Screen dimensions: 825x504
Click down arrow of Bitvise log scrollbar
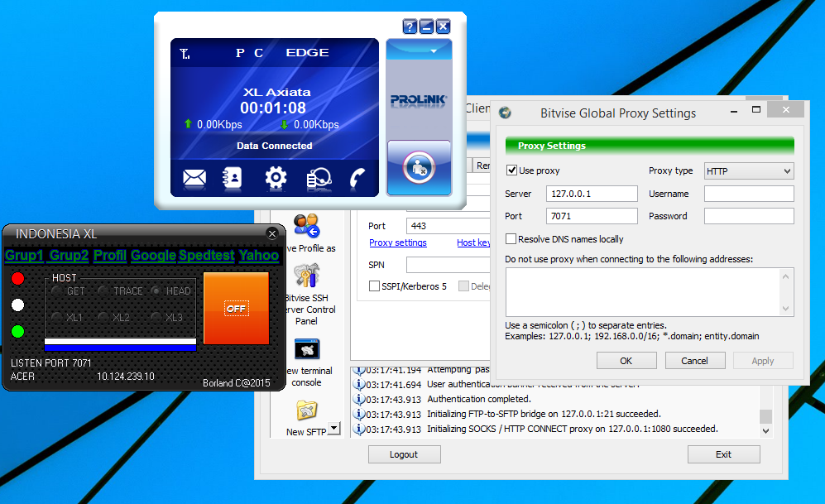coord(766,431)
